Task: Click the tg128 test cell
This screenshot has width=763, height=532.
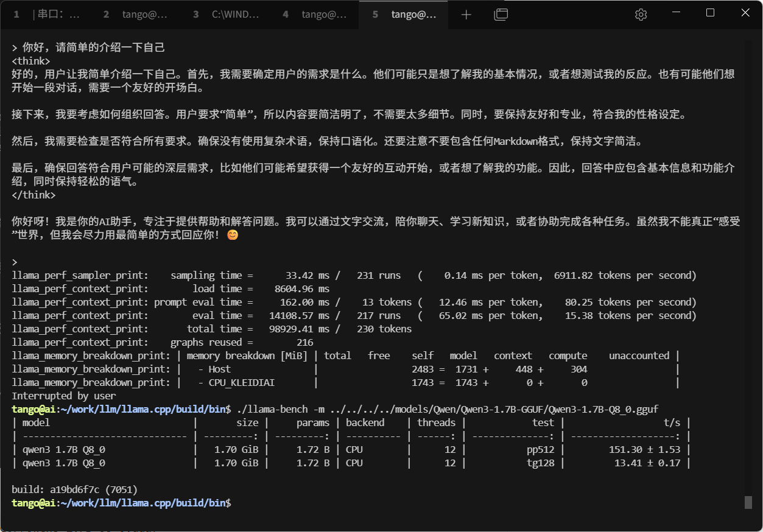Action: pos(540,463)
